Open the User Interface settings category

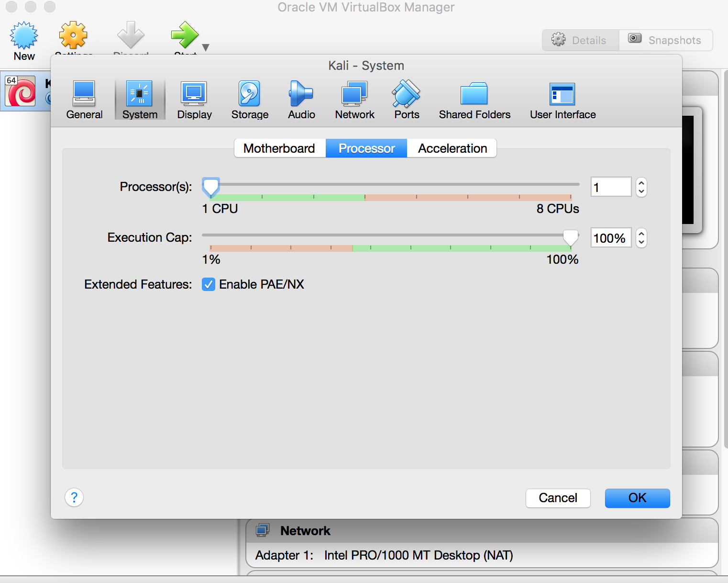click(563, 100)
